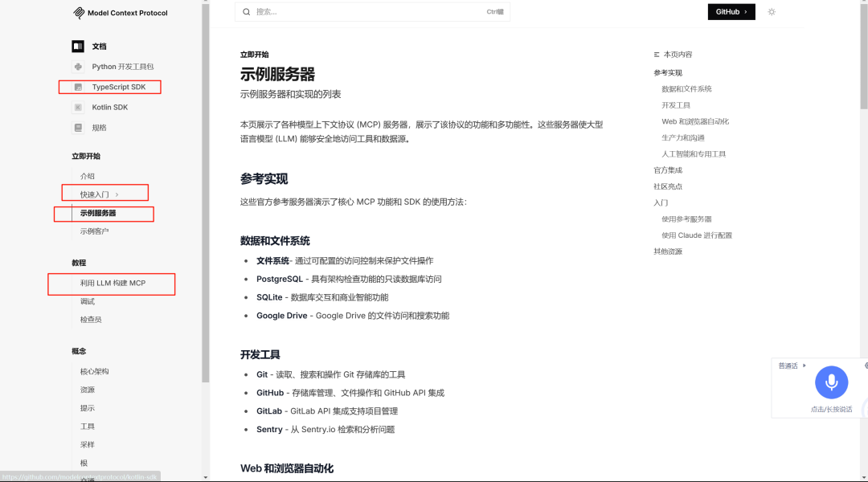Jump to 入门 in contents

661,202
